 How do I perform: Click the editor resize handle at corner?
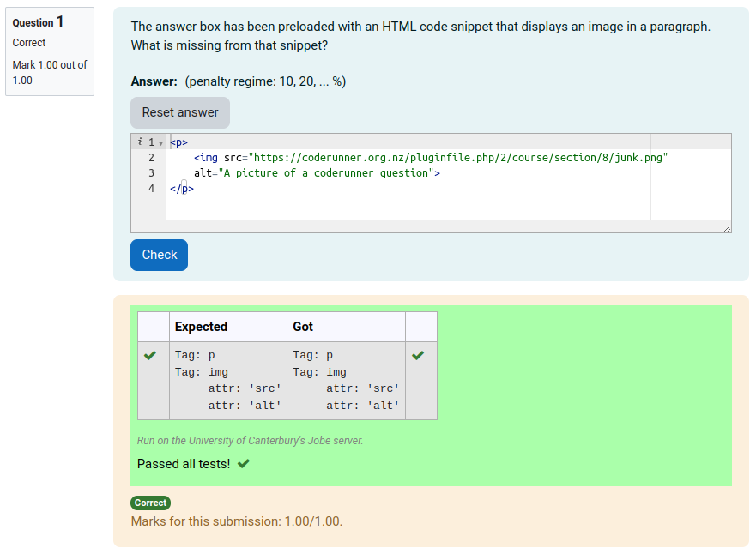coord(727,228)
